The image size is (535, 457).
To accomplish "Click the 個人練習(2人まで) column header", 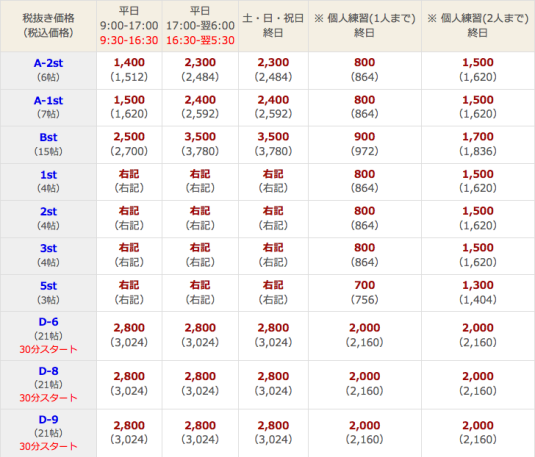I will (478, 26).
